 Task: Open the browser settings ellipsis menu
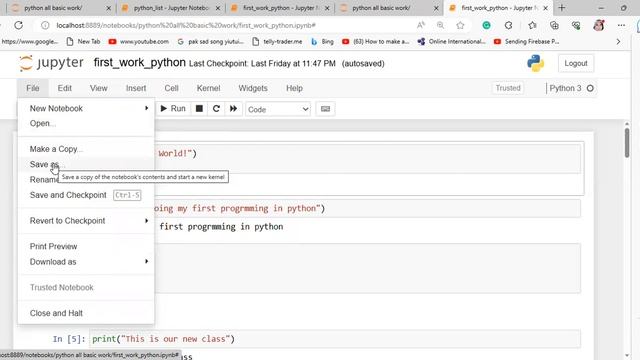[621, 25]
